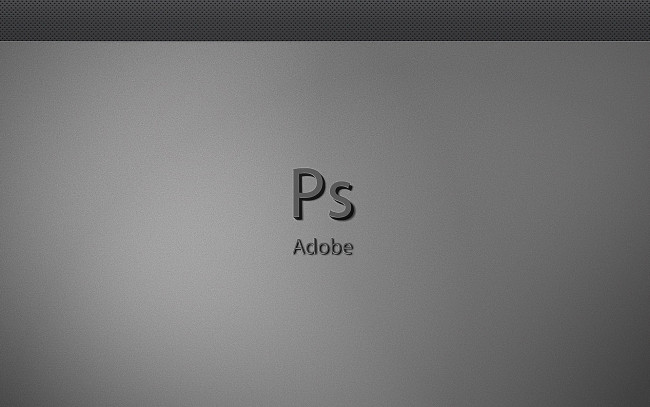Viewport: 650px width, 407px height.
Task: Click the letter o in Adobe
Action: pos(323,249)
